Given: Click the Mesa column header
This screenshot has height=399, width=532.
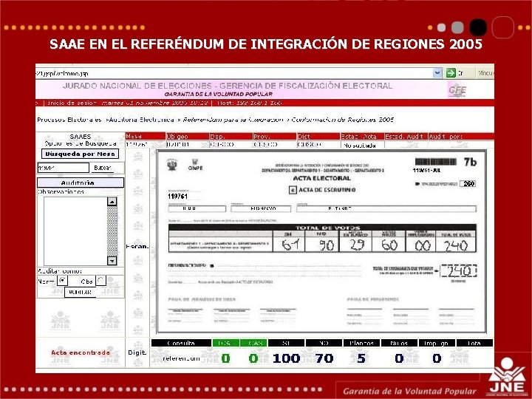Looking at the screenshot, I should tap(146, 136).
